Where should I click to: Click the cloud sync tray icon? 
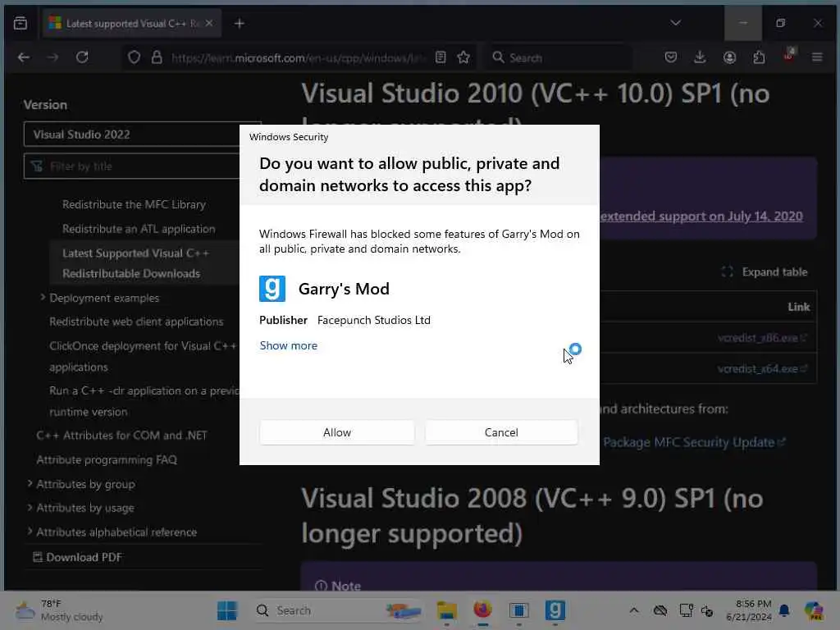pos(660,610)
